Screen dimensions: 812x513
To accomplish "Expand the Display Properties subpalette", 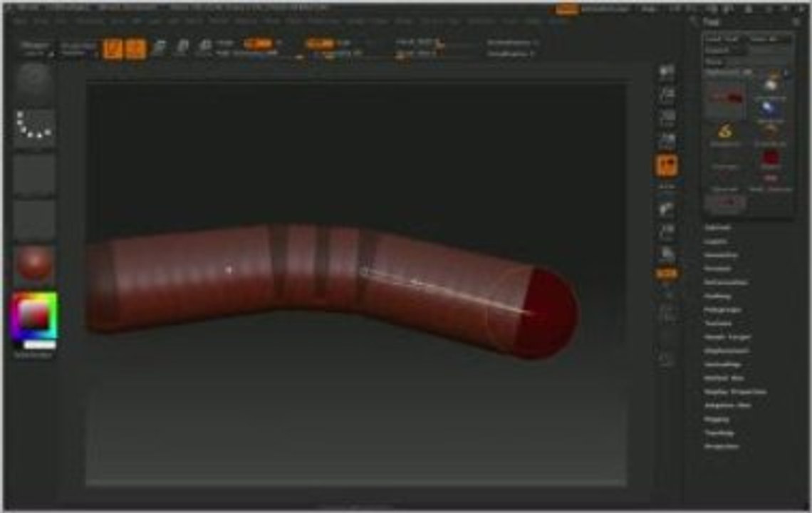I will pos(735,392).
